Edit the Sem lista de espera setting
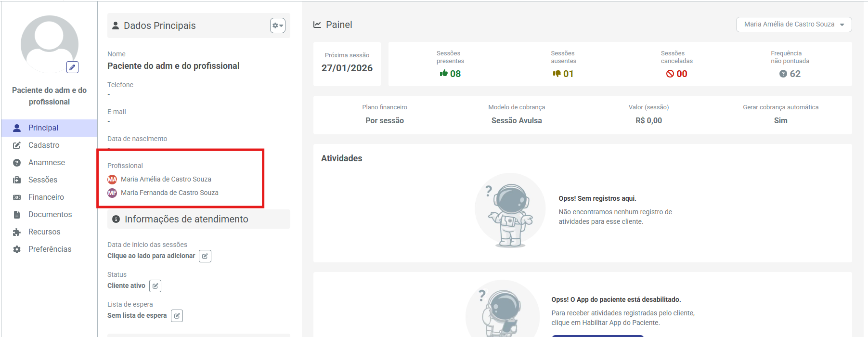The width and height of the screenshot is (868, 337). (x=177, y=316)
